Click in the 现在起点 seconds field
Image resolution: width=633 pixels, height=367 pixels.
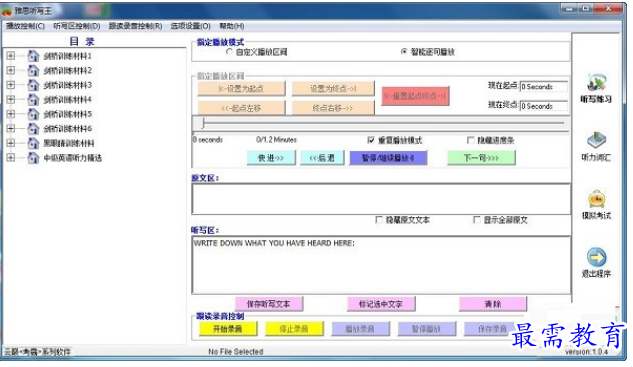coord(543,86)
